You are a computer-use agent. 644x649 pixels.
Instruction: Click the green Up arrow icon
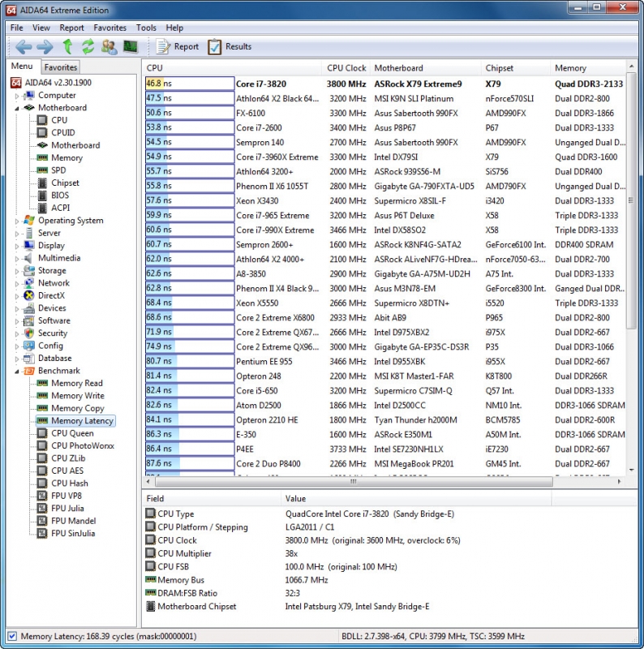coord(67,47)
